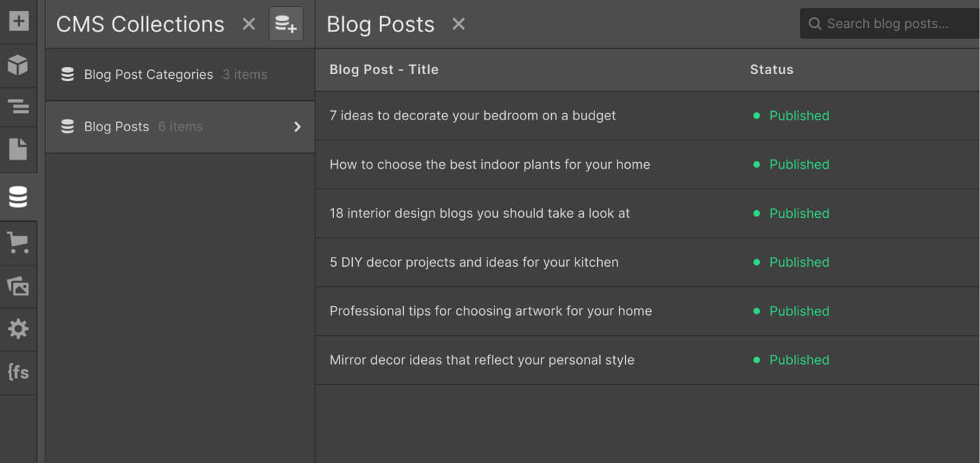
Task: Select the CMS database icon in sidebar
Action: coord(18,198)
